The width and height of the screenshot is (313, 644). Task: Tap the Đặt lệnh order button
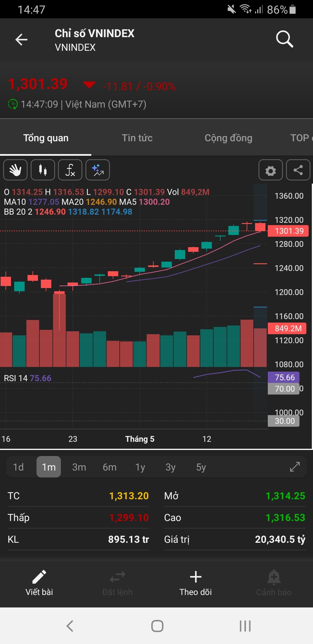click(x=117, y=583)
